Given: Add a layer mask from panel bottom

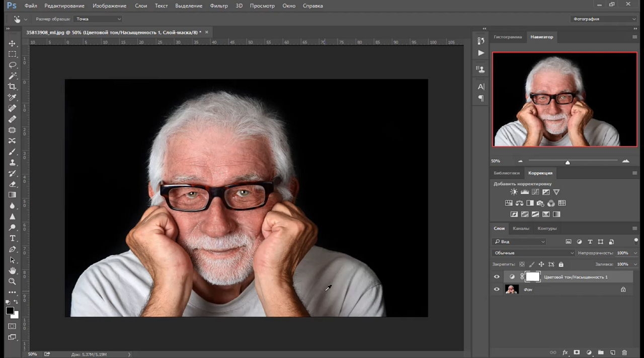Looking at the screenshot, I should pos(577,352).
